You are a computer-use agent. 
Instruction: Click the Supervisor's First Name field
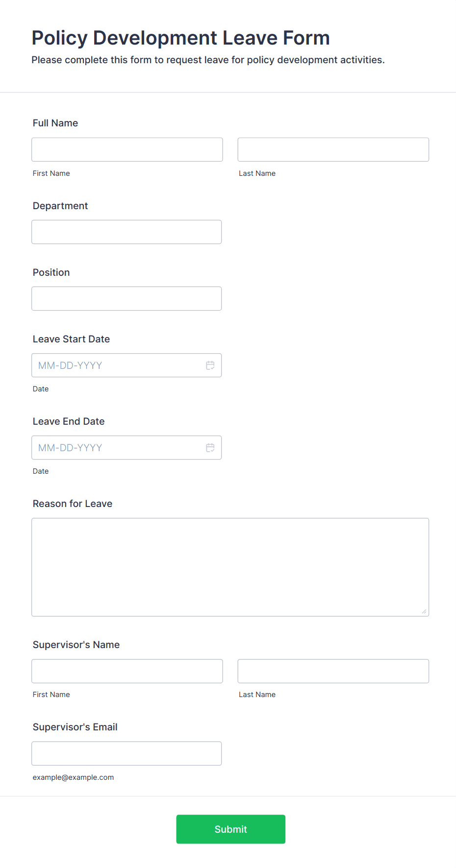127,671
